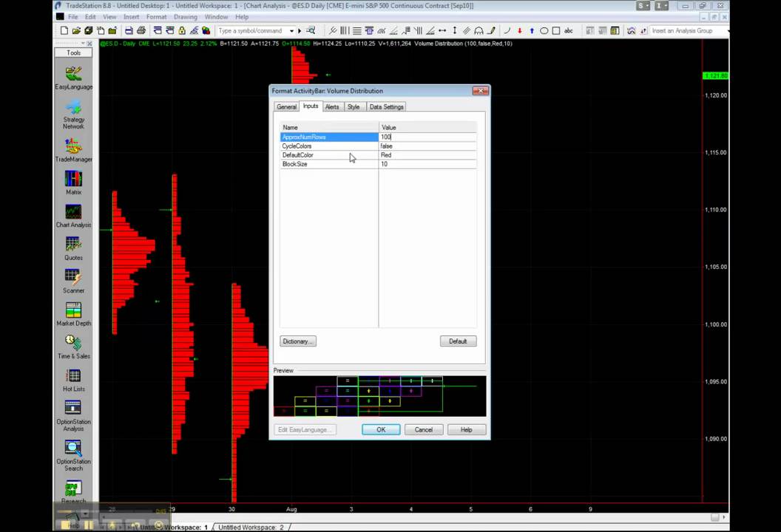Launch TradeManager from the Tools sidebar
Viewport: 781px width, 532px height.
pos(73,149)
